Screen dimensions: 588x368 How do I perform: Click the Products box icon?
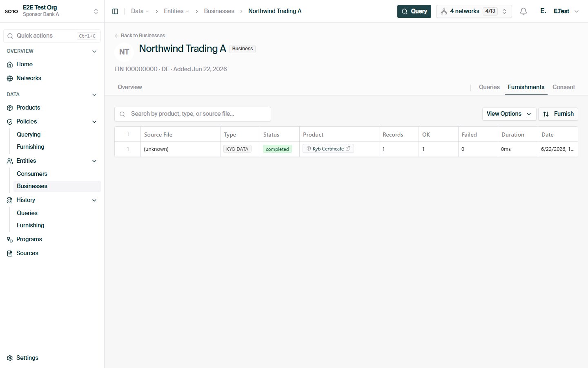click(10, 108)
